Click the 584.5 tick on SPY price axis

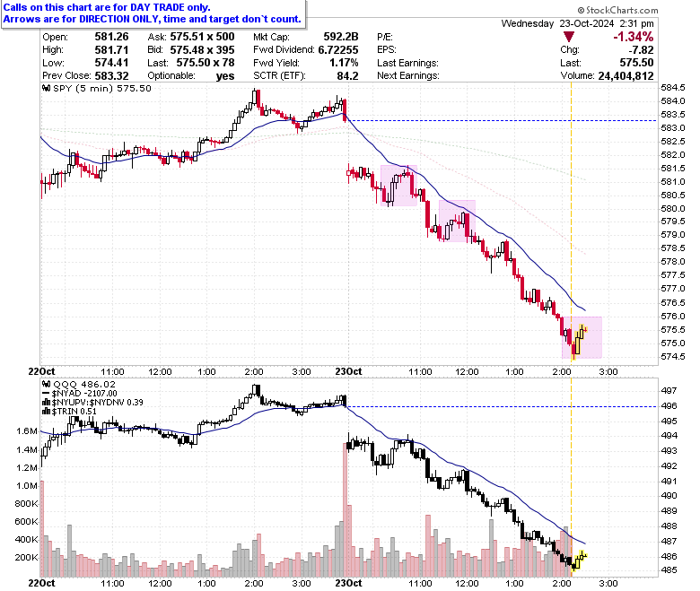coord(673,87)
